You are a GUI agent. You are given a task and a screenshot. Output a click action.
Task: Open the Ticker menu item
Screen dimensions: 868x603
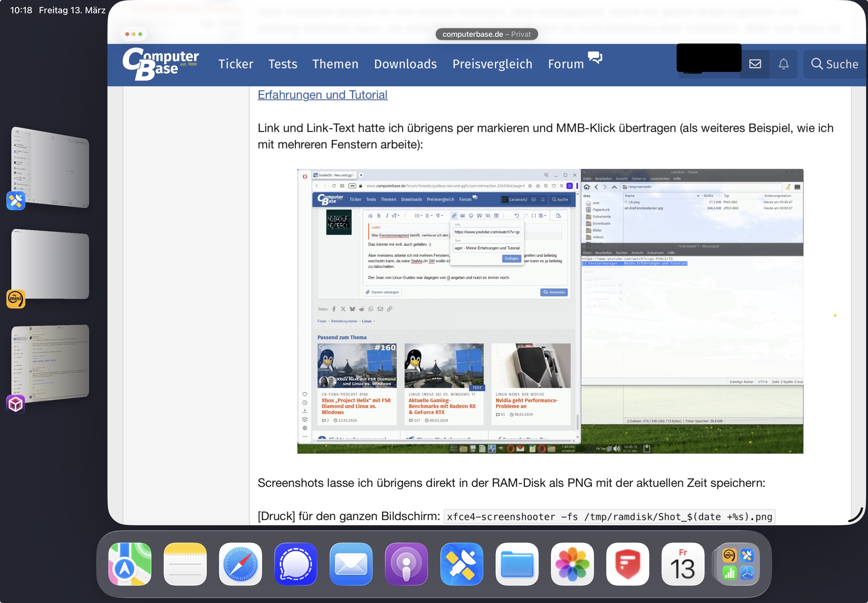point(235,64)
